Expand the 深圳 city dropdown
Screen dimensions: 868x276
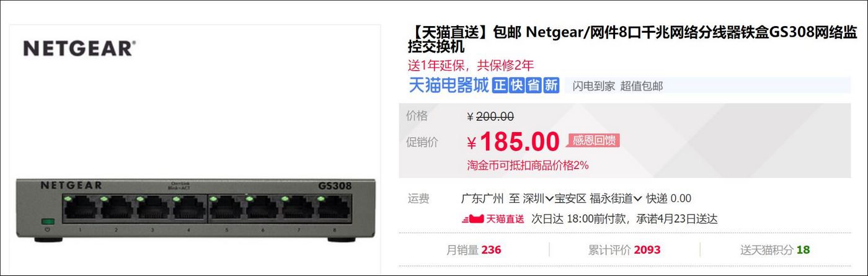(538, 198)
